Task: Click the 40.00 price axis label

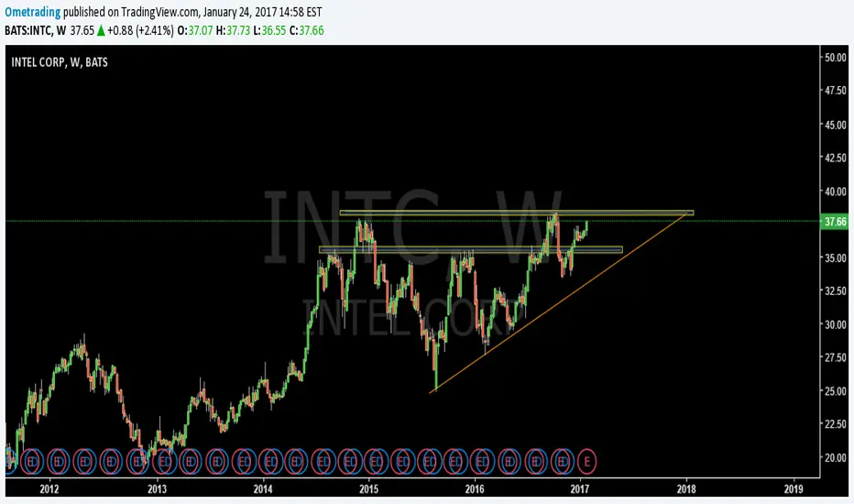Action: (836, 192)
